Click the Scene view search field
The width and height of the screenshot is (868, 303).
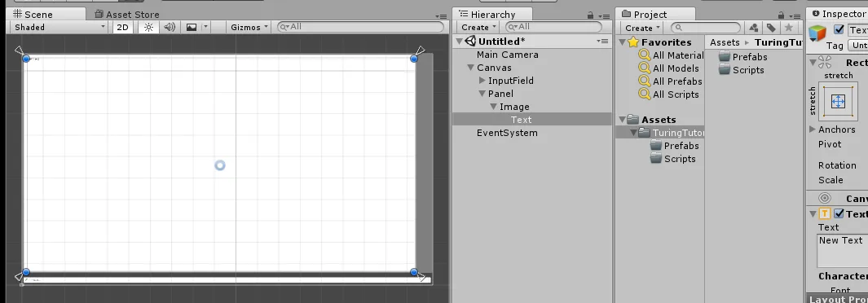pyautogui.click(x=360, y=27)
